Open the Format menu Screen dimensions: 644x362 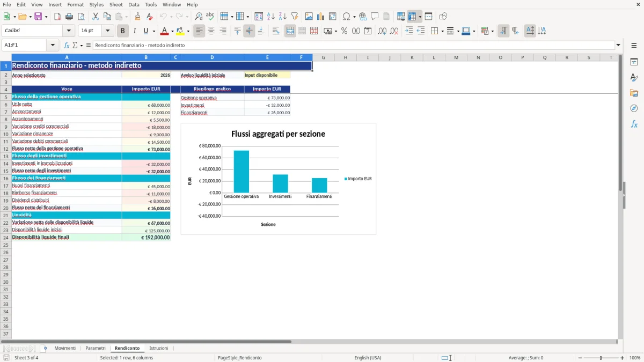pyautogui.click(x=75, y=4)
